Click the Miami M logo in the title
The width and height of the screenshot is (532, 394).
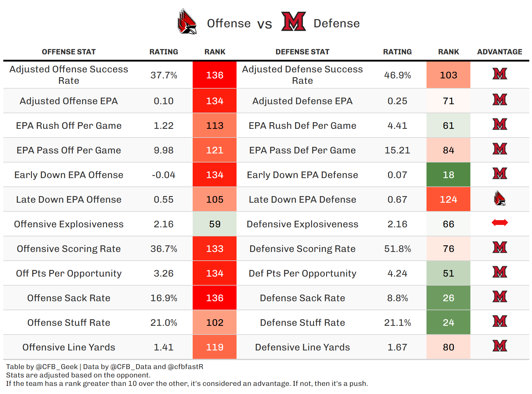click(x=293, y=22)
